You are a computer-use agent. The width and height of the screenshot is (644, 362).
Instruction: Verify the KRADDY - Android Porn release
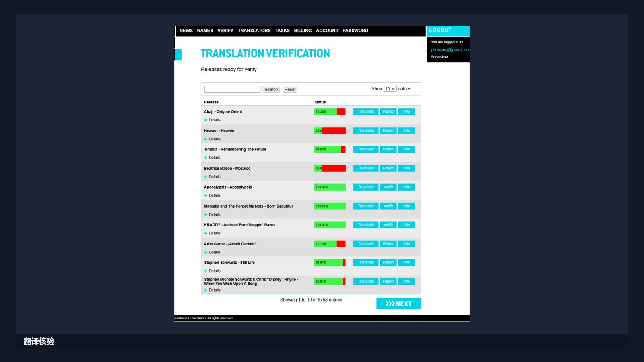point(388,225)
